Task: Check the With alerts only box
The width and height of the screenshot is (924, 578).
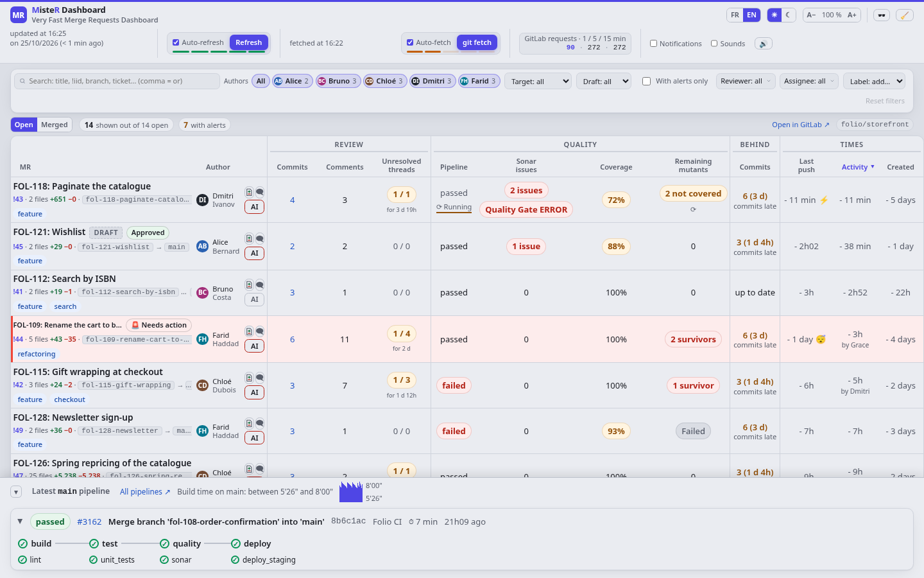Action: pyautogui.click(x=647, y=81)
